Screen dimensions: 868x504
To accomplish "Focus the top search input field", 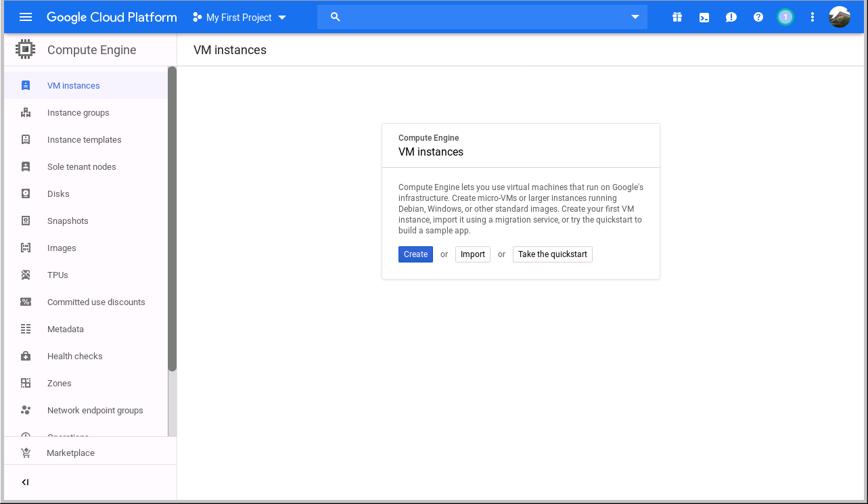I will 482,17.
